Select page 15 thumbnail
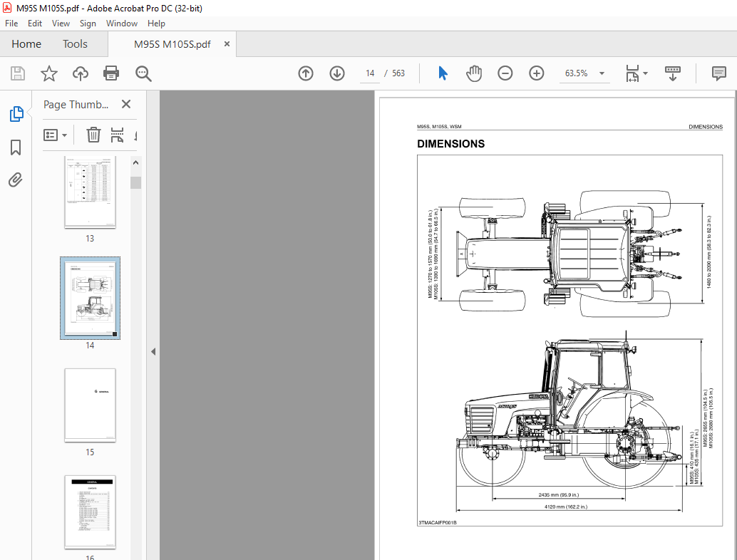This screenshot has height=560, width=737. 90,405
